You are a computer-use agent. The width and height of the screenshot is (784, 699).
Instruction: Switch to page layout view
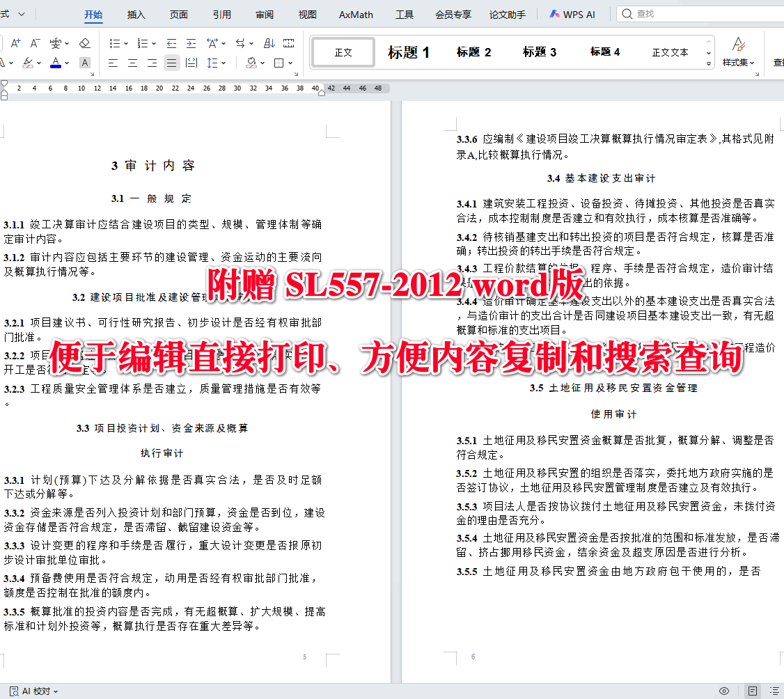[752, 691]
